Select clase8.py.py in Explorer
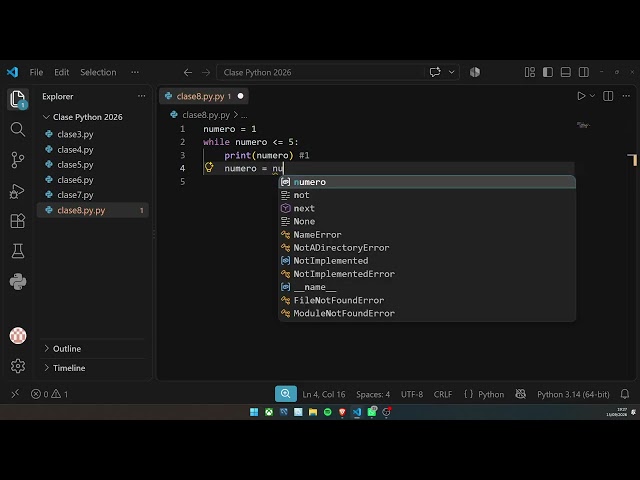The image size is (640, 480). [x=93, y=210]
